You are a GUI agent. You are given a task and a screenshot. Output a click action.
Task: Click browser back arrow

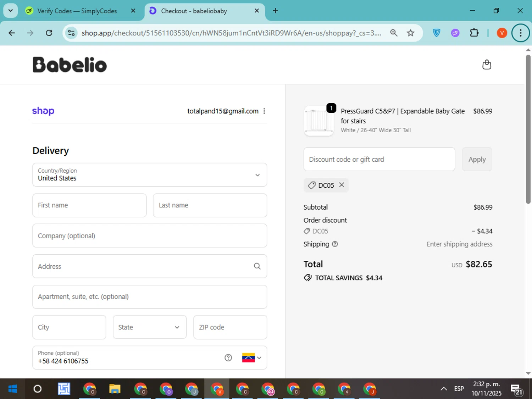click(x=12, y=33)
